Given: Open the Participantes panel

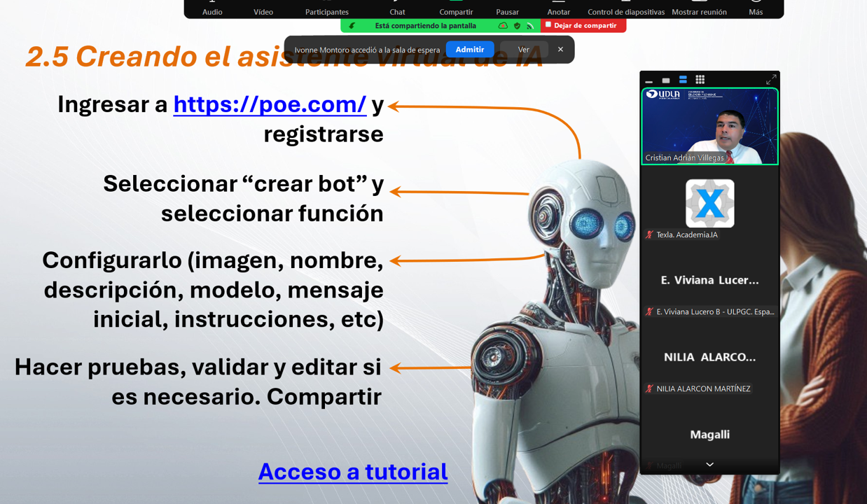Looking at the screenshot, I should [x=326, y=8].
